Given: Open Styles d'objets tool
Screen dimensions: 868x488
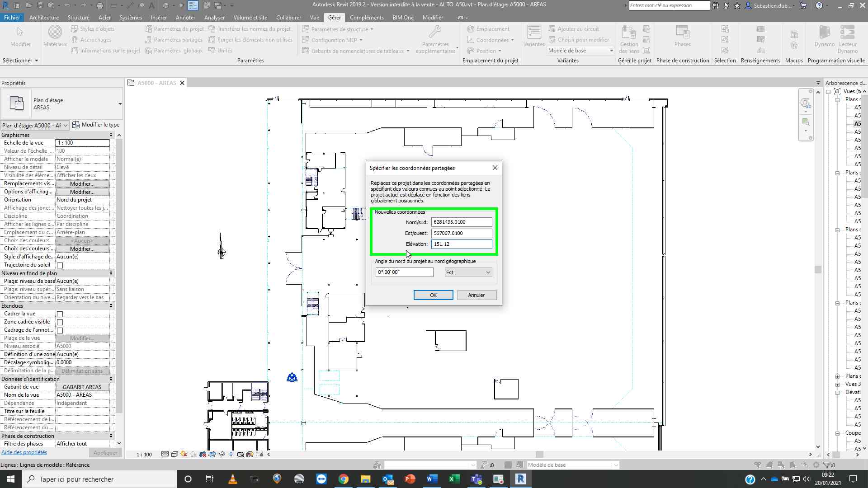Looking at the screenshot, I should 93,29.
